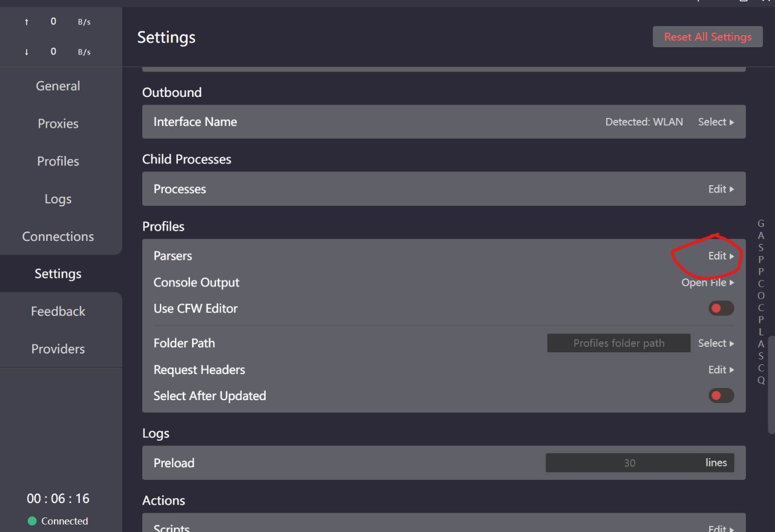Click the Reset All Settings button
Image resolution: width=775 pixels, height=532 pixels.
(707, 37)
